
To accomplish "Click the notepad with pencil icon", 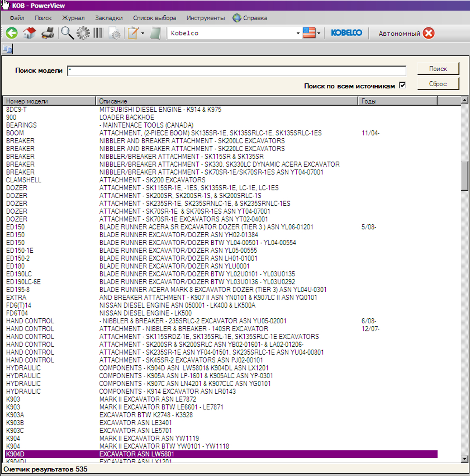I will click(x=133, y=33).
